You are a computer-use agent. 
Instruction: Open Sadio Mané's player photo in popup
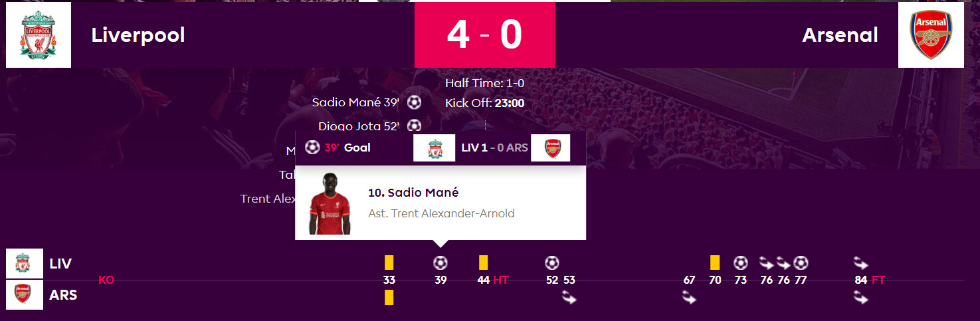[x=330, y=203]
